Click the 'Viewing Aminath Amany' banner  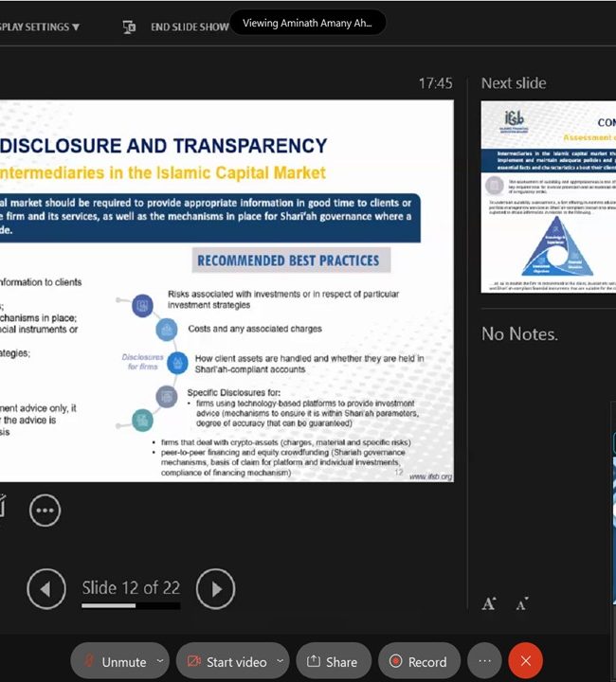coord(307,23)
